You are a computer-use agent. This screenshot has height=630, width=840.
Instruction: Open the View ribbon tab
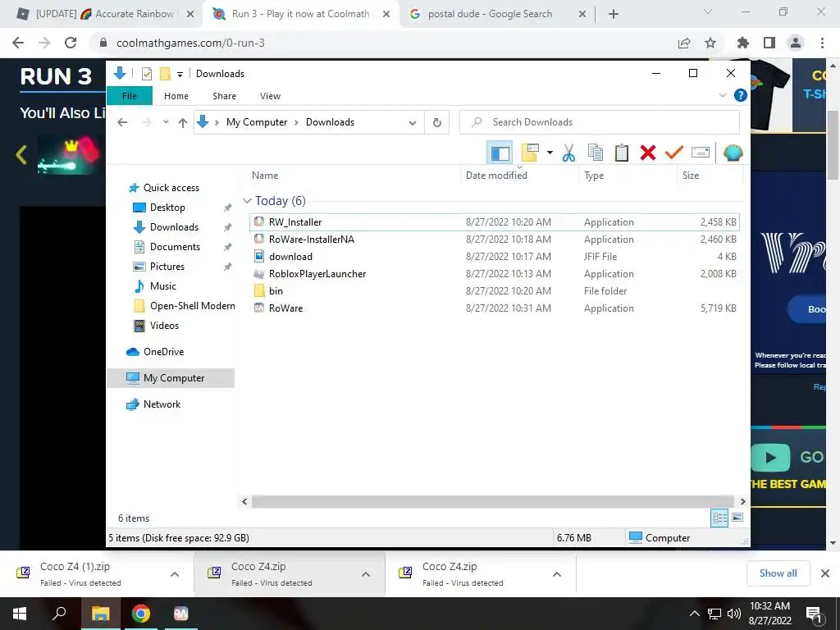pos(270,96)
